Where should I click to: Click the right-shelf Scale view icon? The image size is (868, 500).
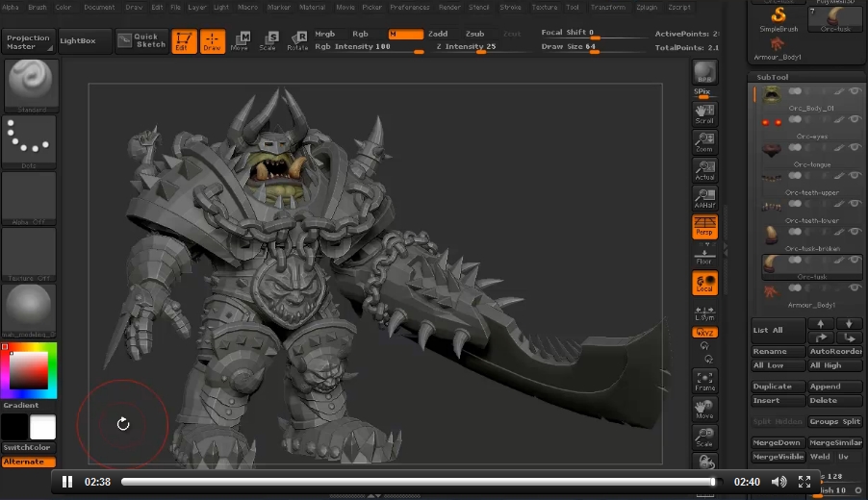(x=704, y=437)
